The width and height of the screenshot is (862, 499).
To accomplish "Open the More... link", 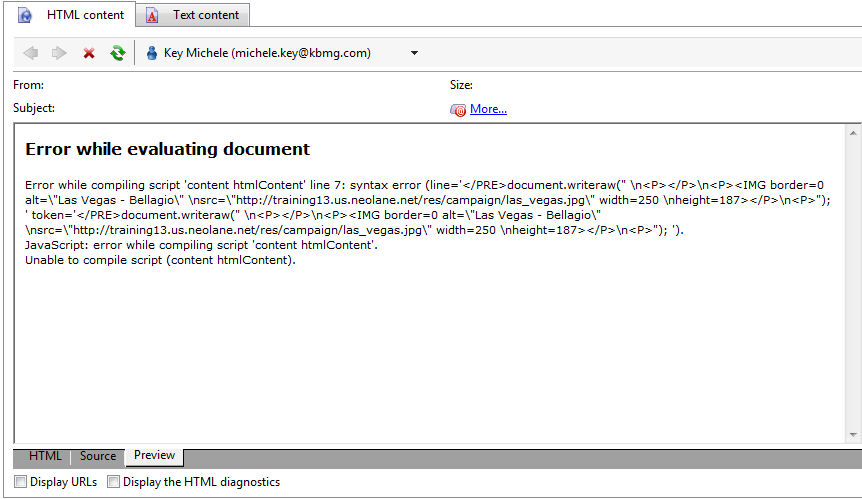I will (488, 109).
